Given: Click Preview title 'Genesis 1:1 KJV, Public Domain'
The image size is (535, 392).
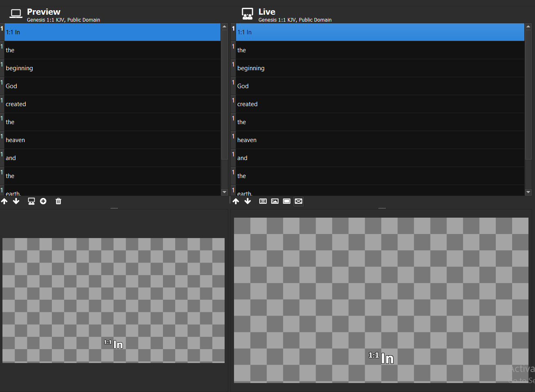Looking at the screenshot, I should pos(63,20).
